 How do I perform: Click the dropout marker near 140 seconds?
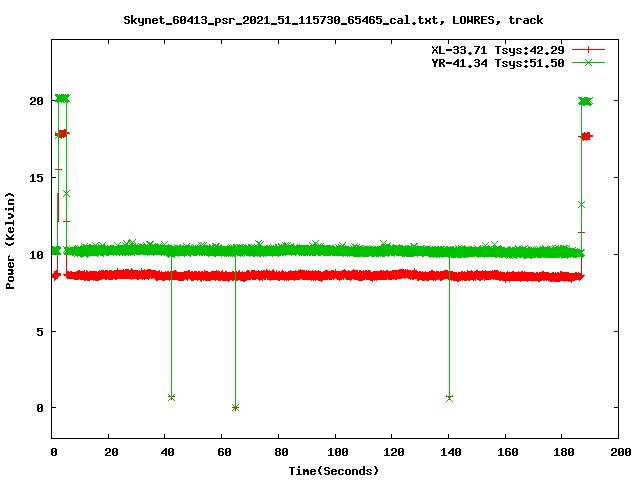449,398
